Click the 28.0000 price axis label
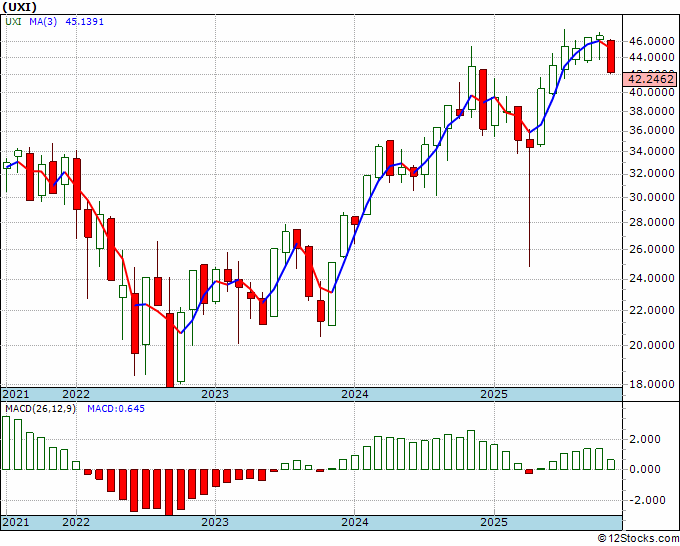Image resolution: width=680 pixels, height=546 pixels. [x=652, y=222]
